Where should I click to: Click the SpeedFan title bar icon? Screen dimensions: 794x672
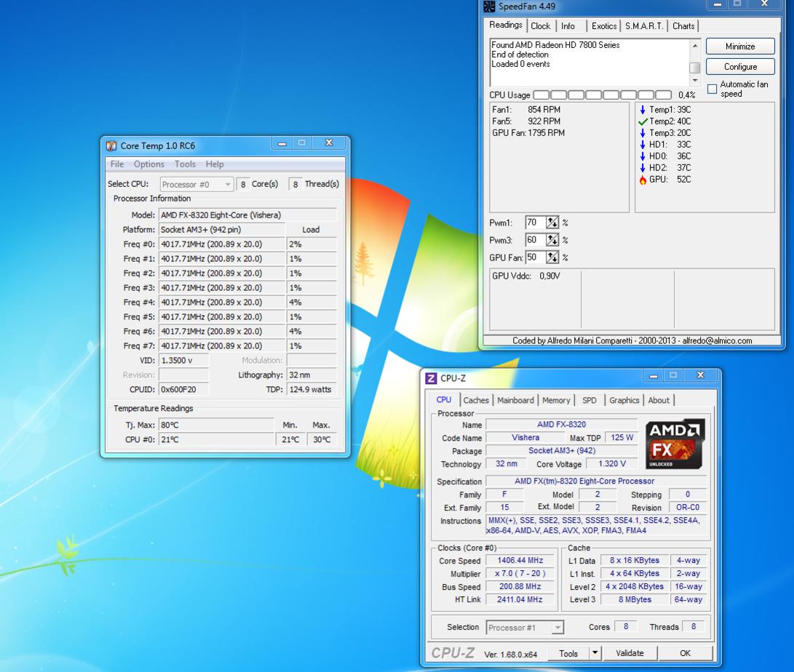(x=489, y=7)
